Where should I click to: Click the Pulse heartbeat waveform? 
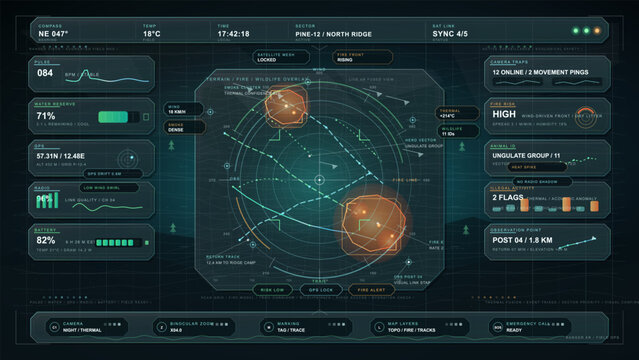[107, 77]
